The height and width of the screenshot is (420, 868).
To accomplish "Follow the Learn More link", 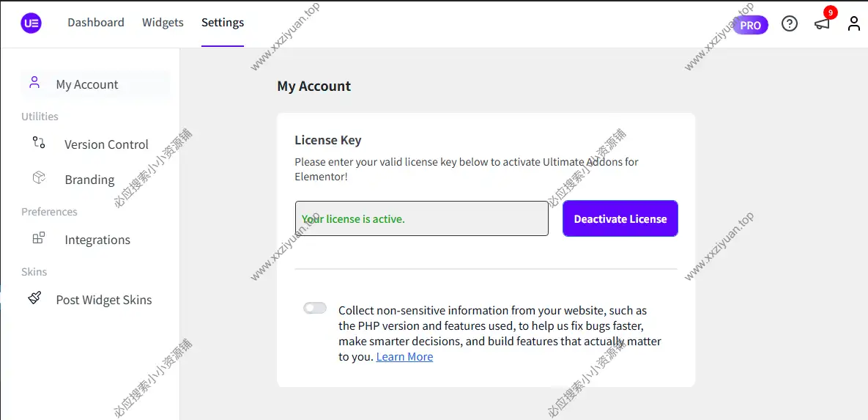I will click(404, 357).
